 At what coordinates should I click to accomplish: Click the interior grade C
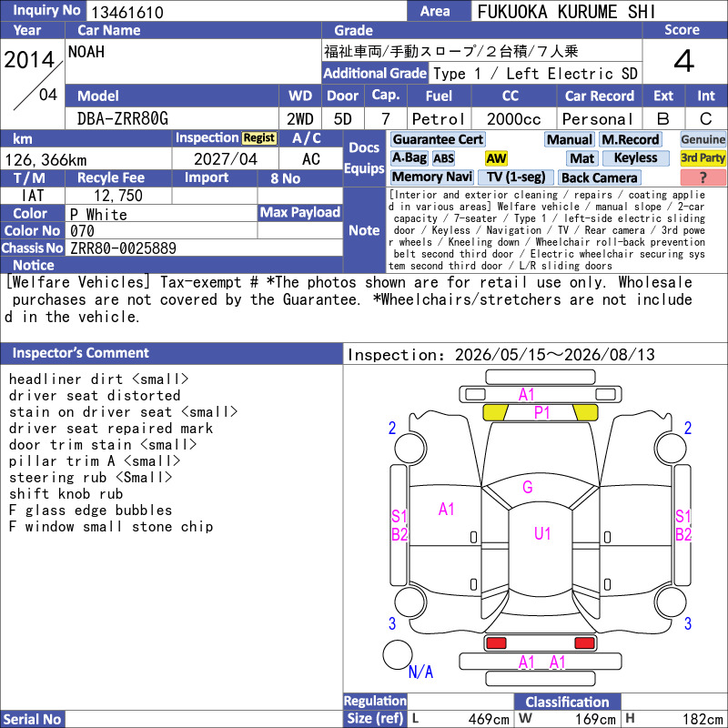pyautogui.click(x=706, y=119)
